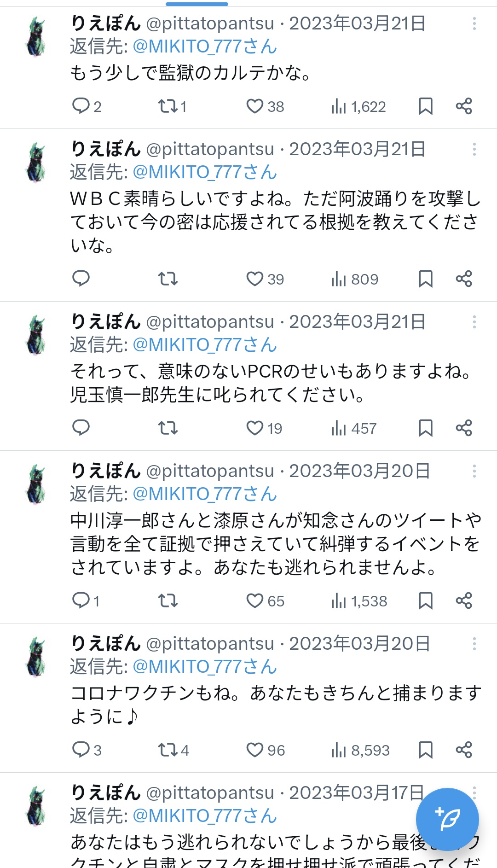Open @MIKITO_777 reply link in first tweet
Viewport: 497px width, 868px height.
[x=205, y=47]
